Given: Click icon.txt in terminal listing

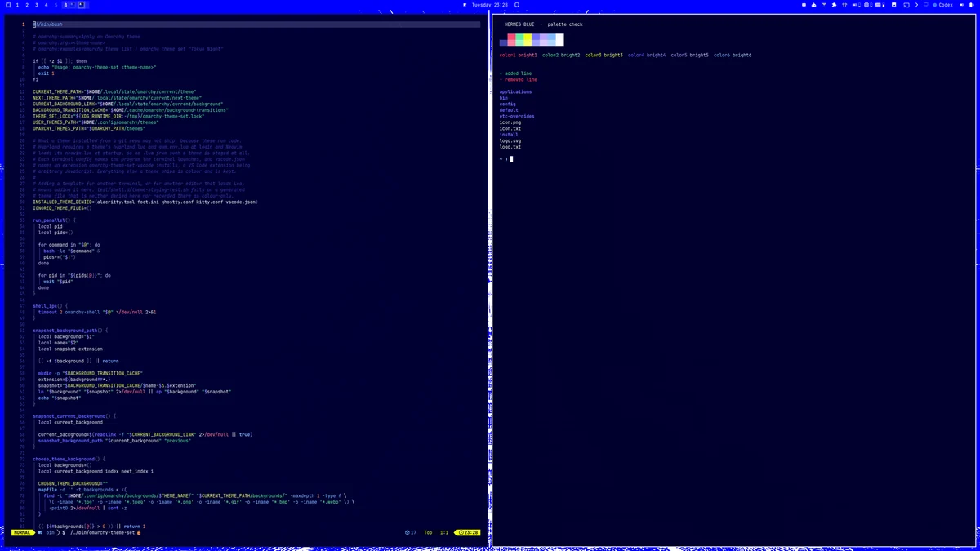Looking at the screenshot, I should (x=510, y=129).
